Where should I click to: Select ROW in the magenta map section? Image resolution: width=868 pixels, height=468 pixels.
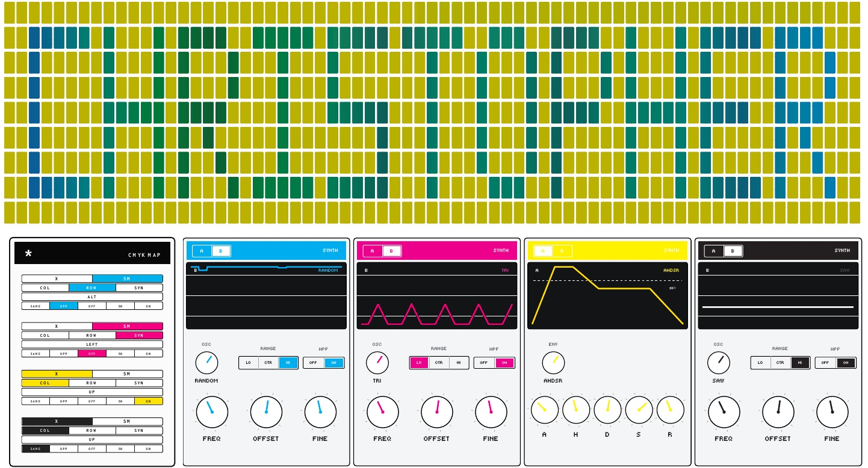(x=92, y=335)
